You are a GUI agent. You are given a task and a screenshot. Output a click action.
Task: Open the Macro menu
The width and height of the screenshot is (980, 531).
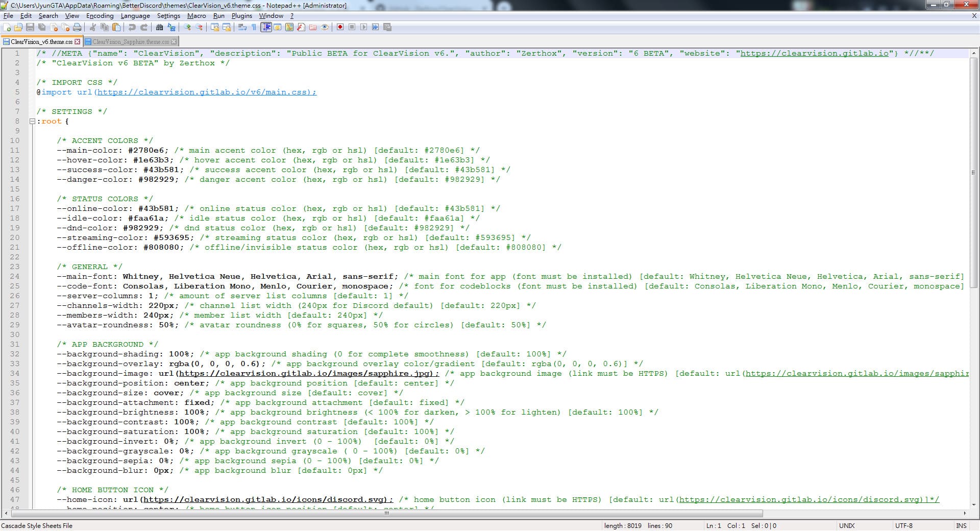197,16
